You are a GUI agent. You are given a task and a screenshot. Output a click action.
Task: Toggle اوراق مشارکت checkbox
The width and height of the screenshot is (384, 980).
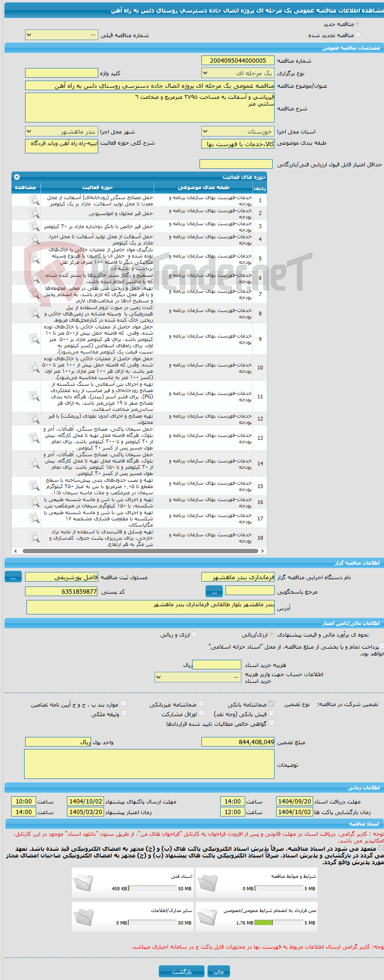coord(201,713)
